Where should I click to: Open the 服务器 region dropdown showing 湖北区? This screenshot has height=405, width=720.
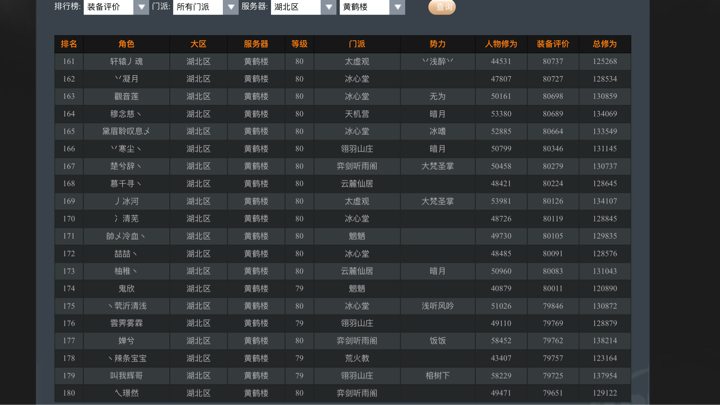pyautogui.click(x=303, y=7)
